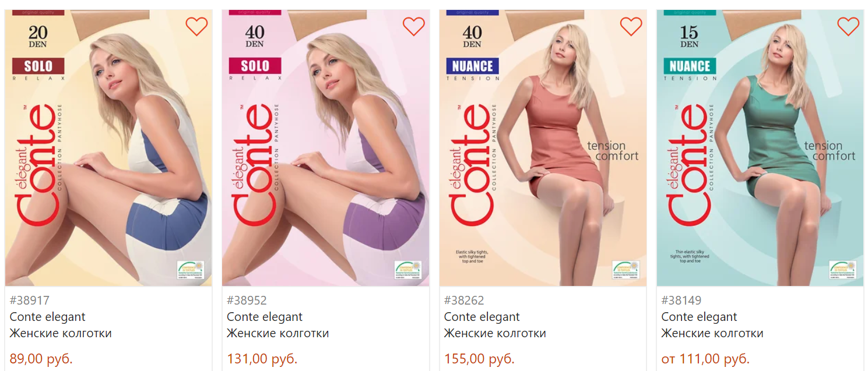Open Женские колготки title of item #38262
Viewport: 868px width, 371px height.
pos(495,334)
